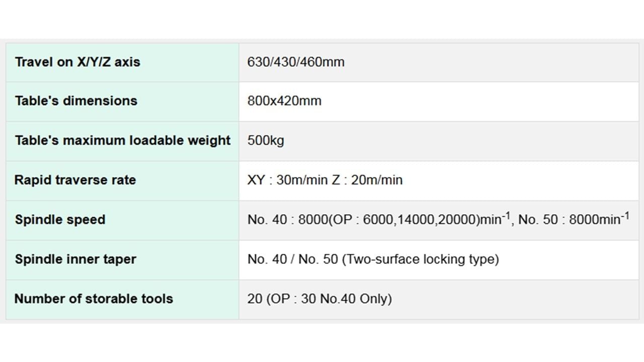Image resolution: width=644 pixels, height=362 pixels.
Task: Click the 'Rapid traverse rate' label
Action: click(x=75, y=180)
